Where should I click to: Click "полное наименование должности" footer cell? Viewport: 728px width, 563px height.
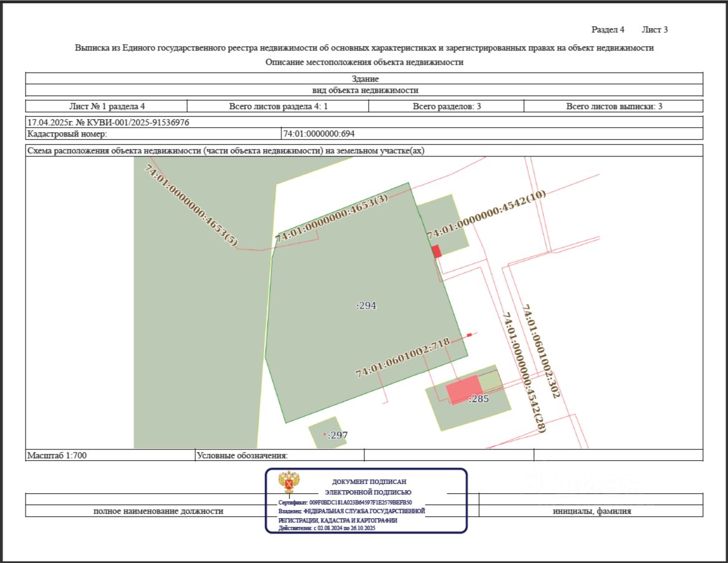click(158, 511)
